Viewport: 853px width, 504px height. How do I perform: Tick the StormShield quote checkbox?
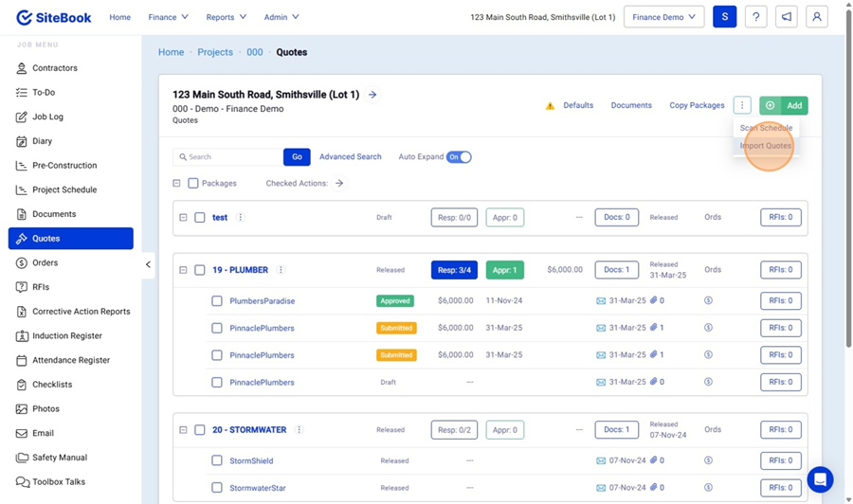[217, 461]
